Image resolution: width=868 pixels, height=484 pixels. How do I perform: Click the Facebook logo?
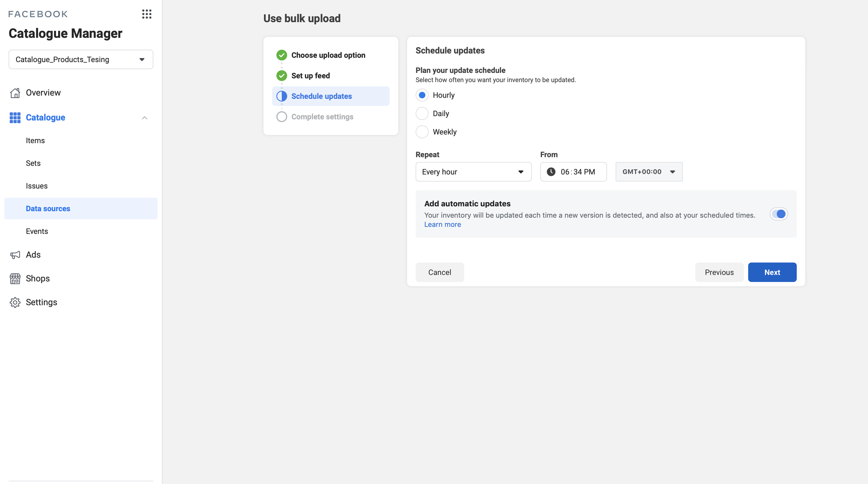pos(38,14)
